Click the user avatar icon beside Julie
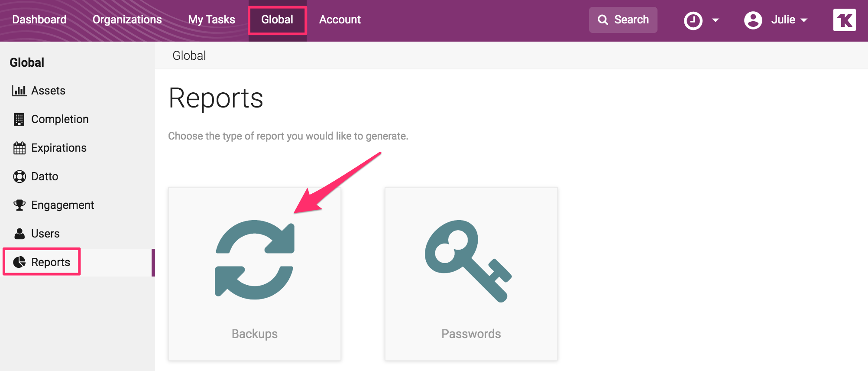Image resolution: width=868 pixels, height=371 pixels. click(x=753, y=20)
